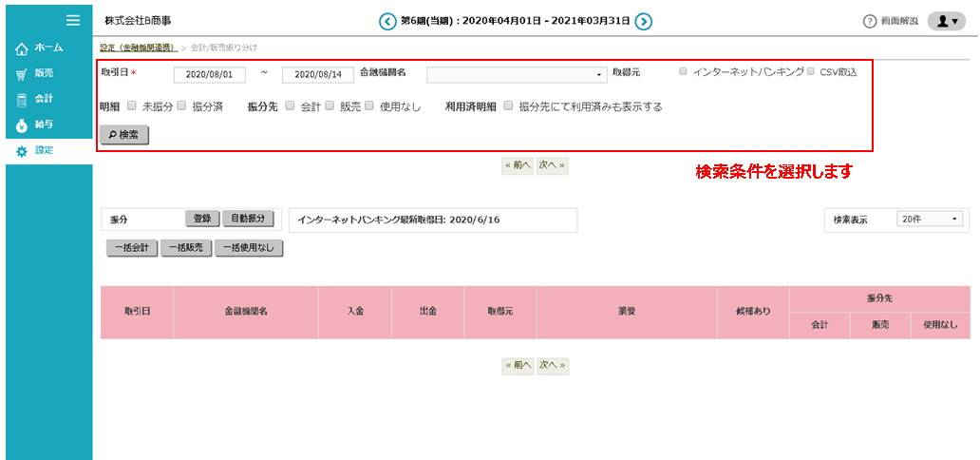Select the 会計 sidebar icon

click(x=22, y=99)
